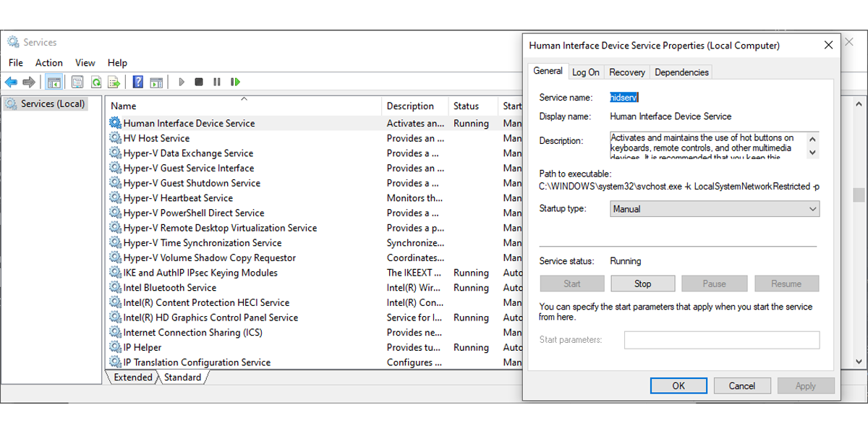The height and width of the screenshot is (434, 868).
Task: Select the General tab in Properties dialog
Action: click(548, 71)
